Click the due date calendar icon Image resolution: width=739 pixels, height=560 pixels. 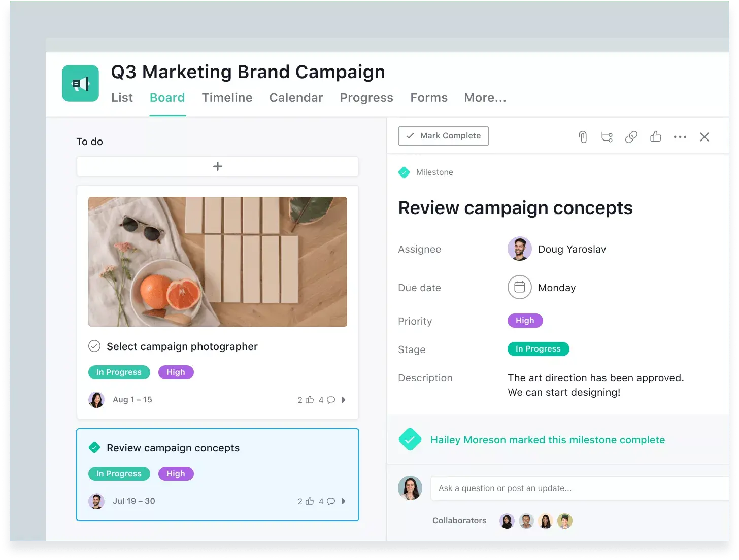[519, 288]
